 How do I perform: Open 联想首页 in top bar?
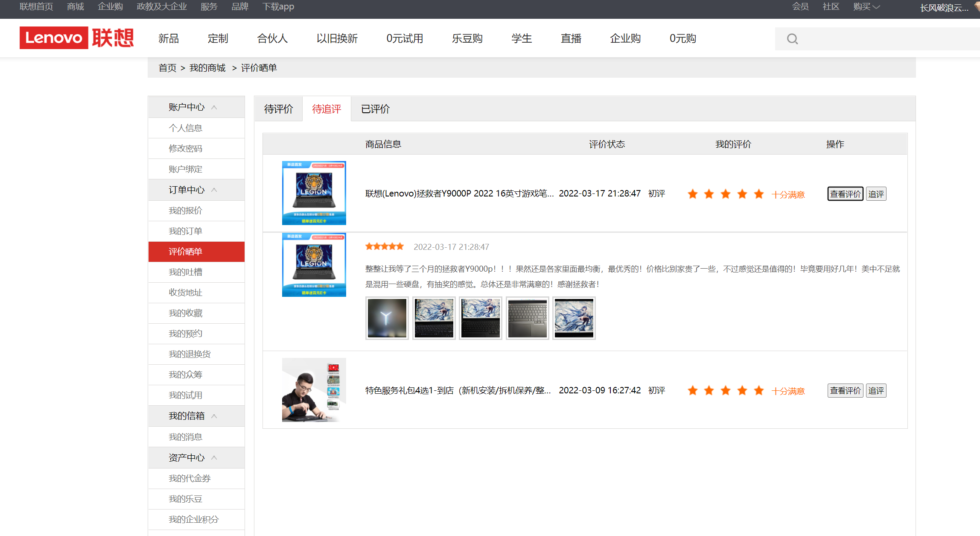(36, 6)
